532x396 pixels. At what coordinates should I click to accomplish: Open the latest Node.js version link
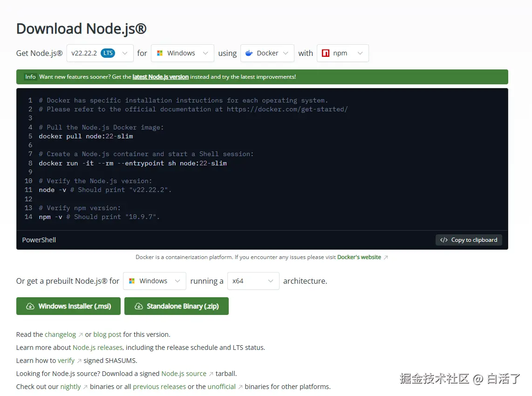160,77
